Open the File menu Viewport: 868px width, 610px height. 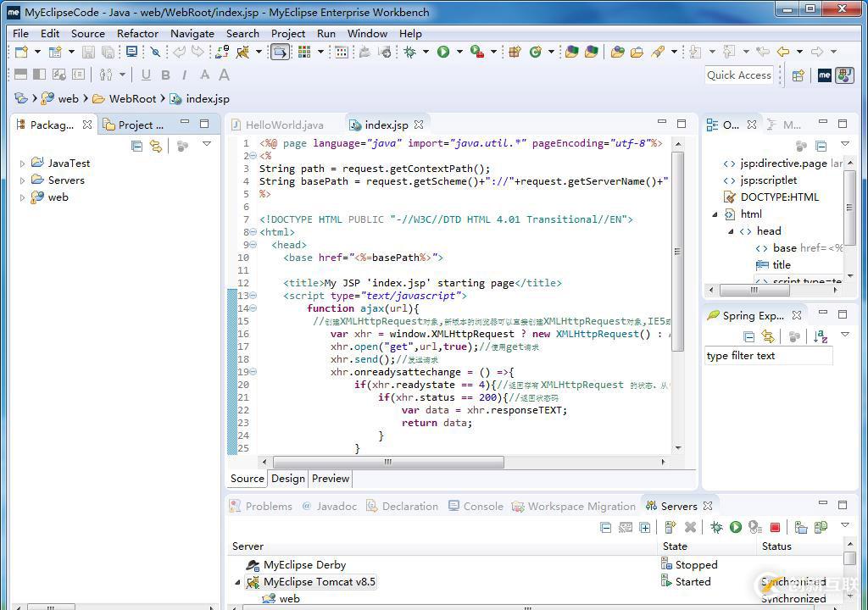pos(20,34)
